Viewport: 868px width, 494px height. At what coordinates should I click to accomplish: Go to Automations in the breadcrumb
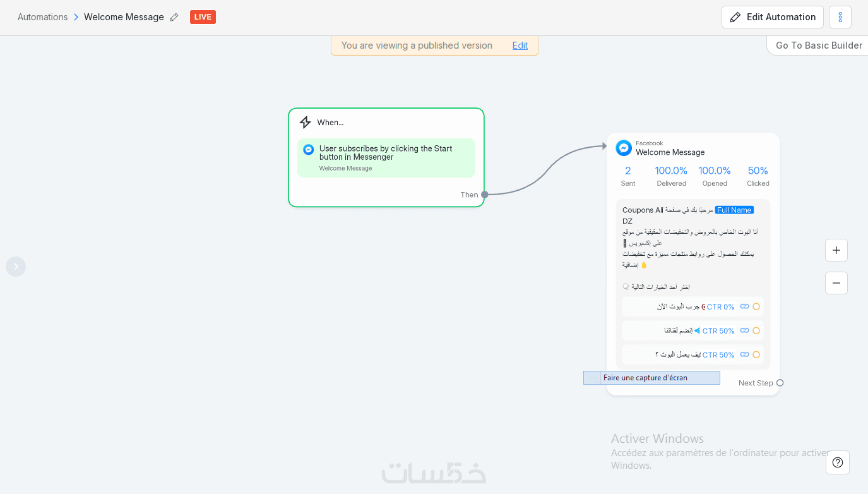[x=42, y=17]
